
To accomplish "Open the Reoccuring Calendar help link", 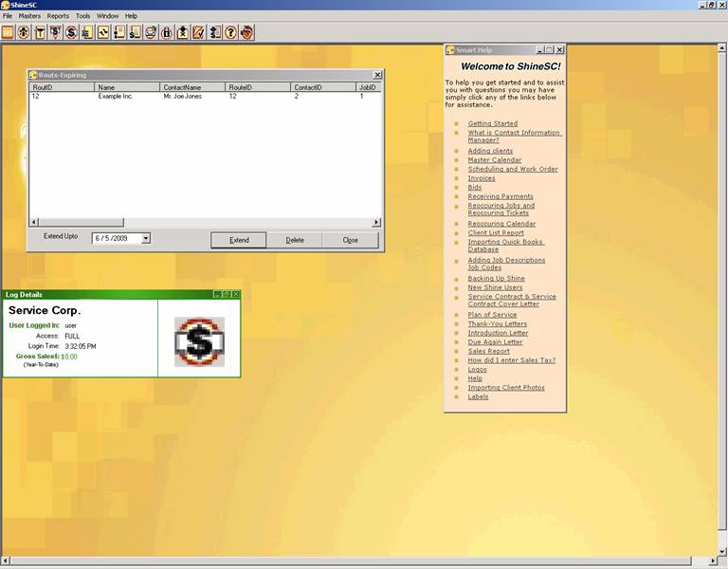I will pos(501,224).
